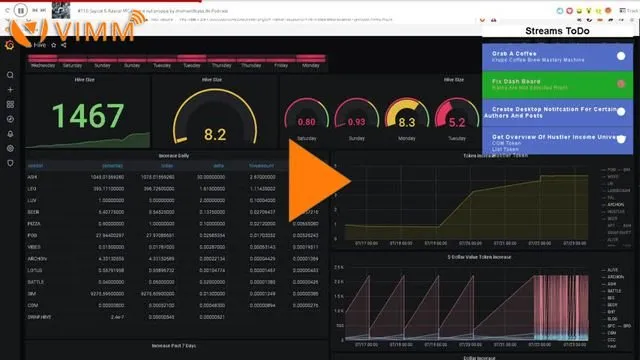Open Server Admin shield icon
This screenshot has width=640, height=360.
coord(10,163)
